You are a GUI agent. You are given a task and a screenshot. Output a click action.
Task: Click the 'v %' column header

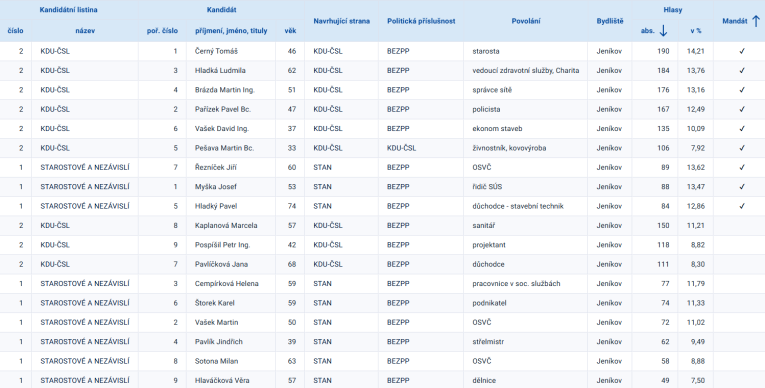point(696,31)
